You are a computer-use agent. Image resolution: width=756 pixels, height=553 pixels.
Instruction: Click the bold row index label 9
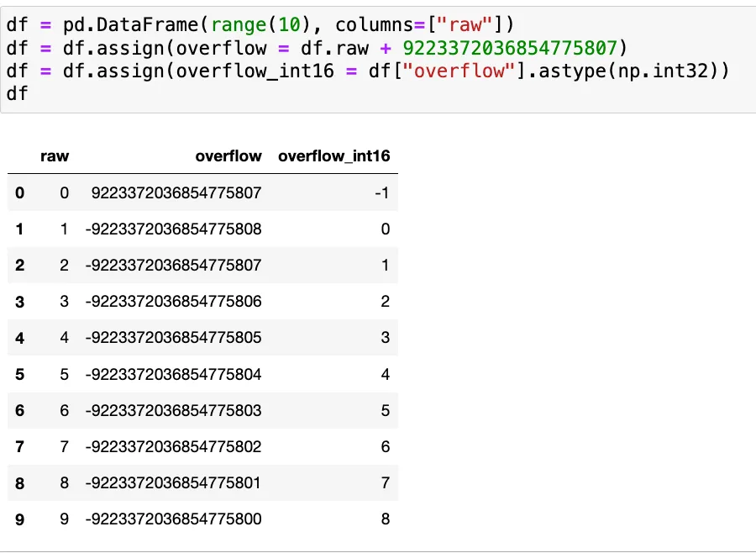(x=20, y=519)
